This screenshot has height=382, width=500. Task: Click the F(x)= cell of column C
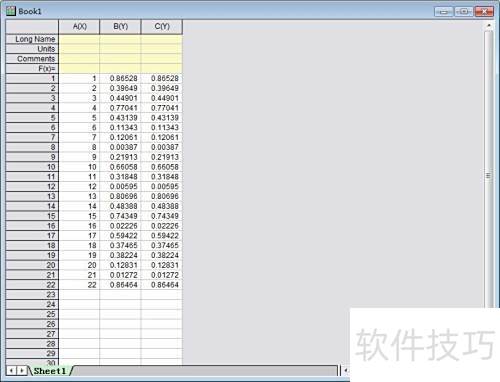162,68
